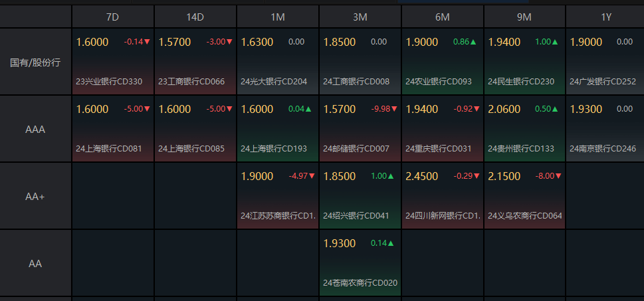This screenshot has width=644, height=301.
Task: Open the 24南京银行CD246 quote
Action: pyautogui.click(x=603, y=149)
